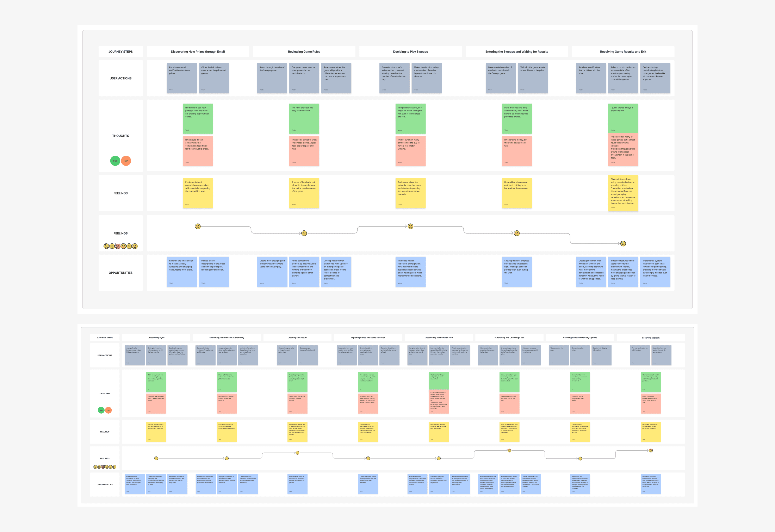Click the green Gain circle in top map
The width and height of the screenshot is (775, 532).
(x=115, y=161)
